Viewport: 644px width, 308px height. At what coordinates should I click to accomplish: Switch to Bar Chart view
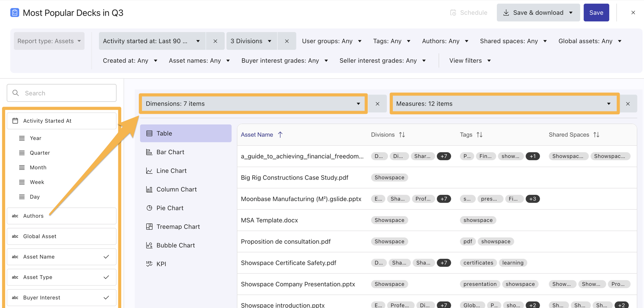pyautogui.click(x=170, y=152)
